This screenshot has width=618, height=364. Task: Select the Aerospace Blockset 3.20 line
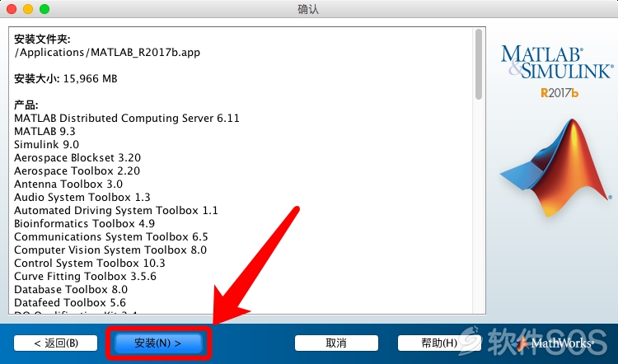(x=77, y=157)
